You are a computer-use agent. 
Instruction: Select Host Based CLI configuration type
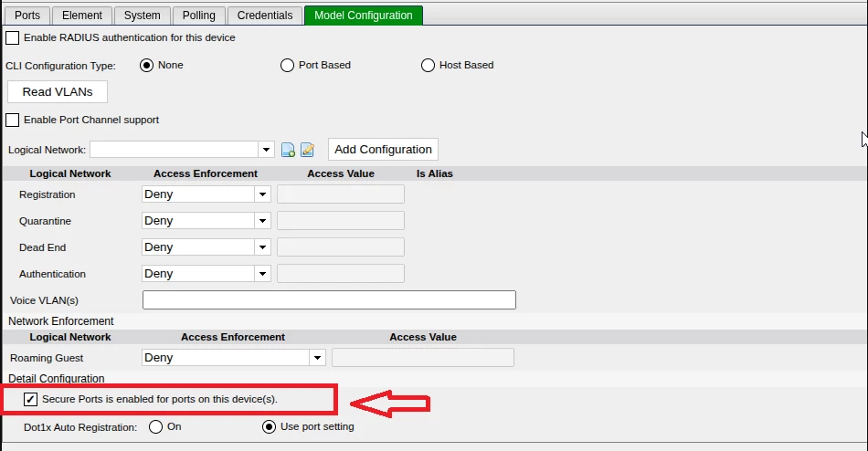coord(428,66)
